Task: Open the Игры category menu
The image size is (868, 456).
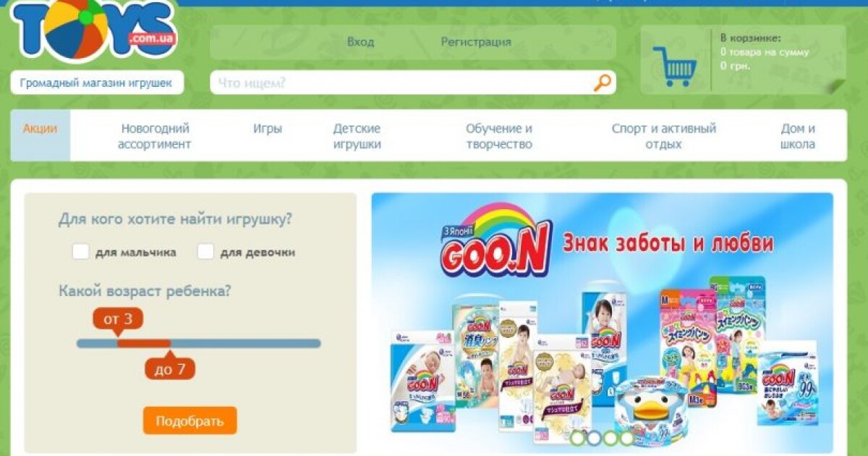Action: [x=268, y=129]
